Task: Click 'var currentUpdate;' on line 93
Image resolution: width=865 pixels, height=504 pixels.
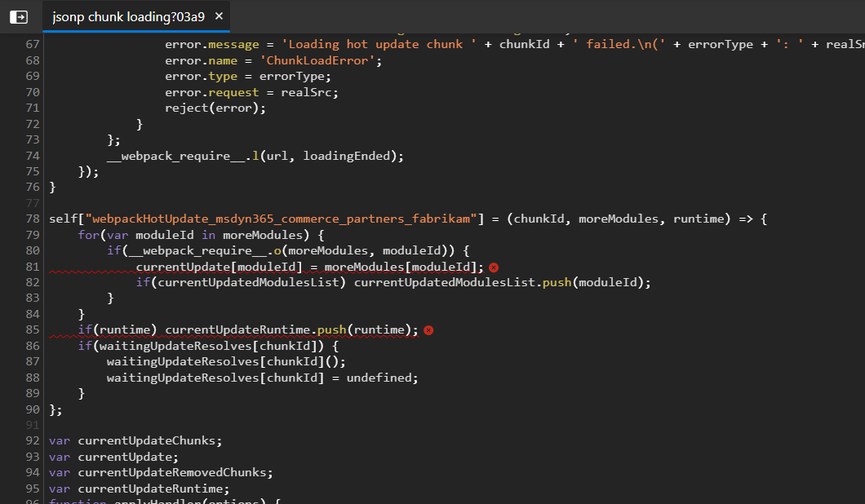Action: [113, 458]
